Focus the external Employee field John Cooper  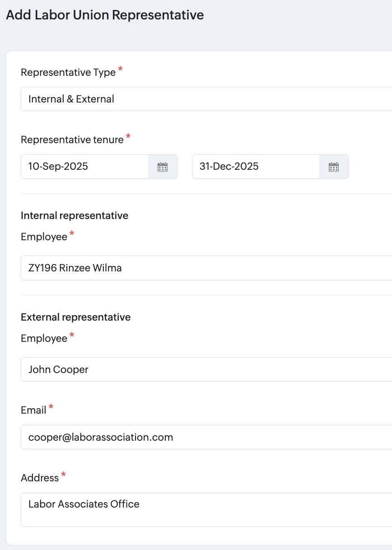coord(206,369)
